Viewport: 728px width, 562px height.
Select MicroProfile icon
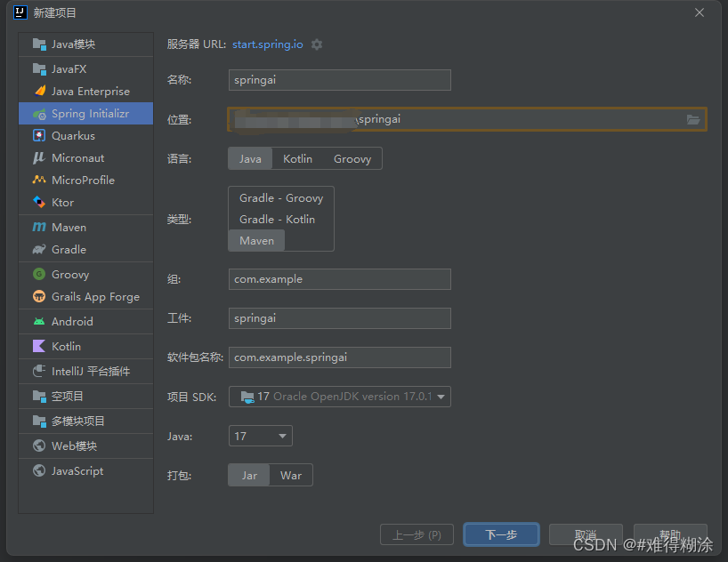tap(39, 180)
